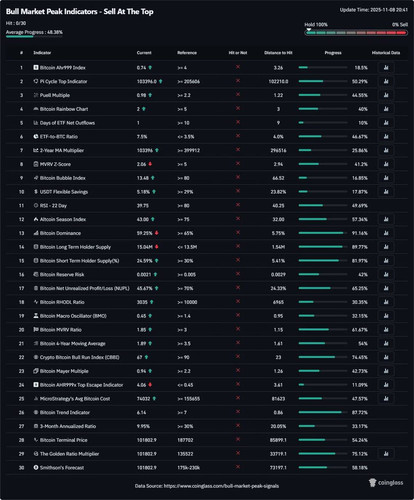View historical chart for ETF-to-BTC Ratio
The width and height of the screenshot is (414, 500).
coord(386,137)
